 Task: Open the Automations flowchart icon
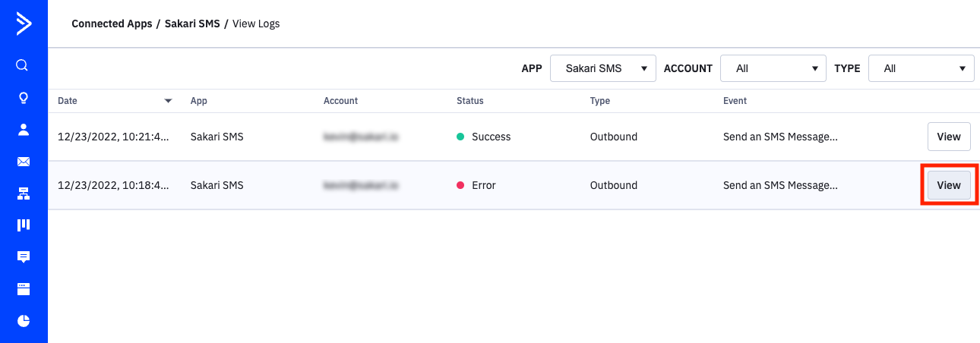click(x=24, y=194)
